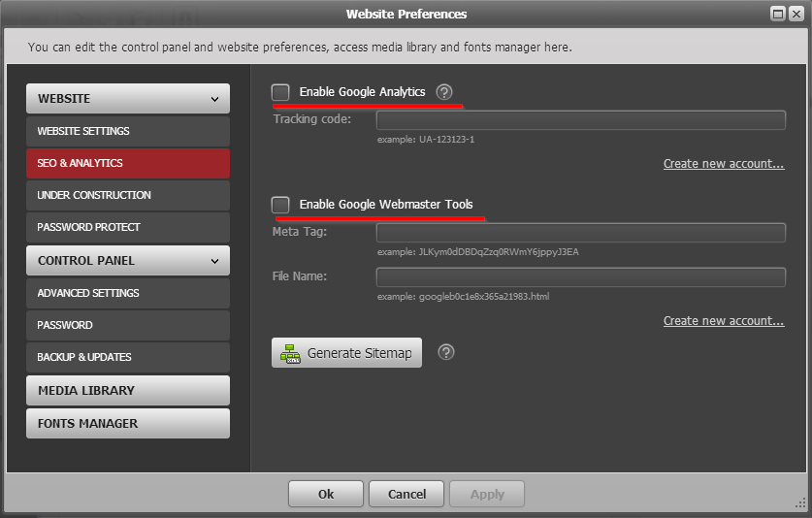Click the resize grip at the dialog corner
Image resolution: width=812 pixels, height=518 pixels.
coord(800,502)
